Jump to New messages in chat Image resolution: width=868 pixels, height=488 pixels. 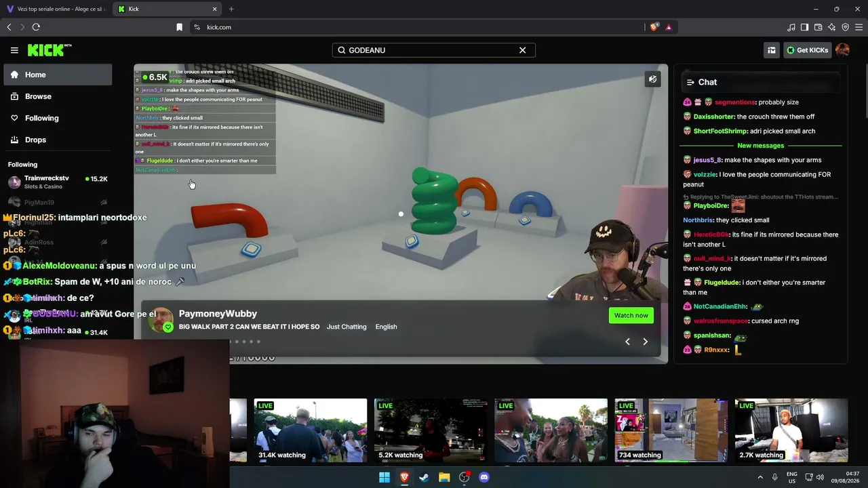[x=760, y=146]
